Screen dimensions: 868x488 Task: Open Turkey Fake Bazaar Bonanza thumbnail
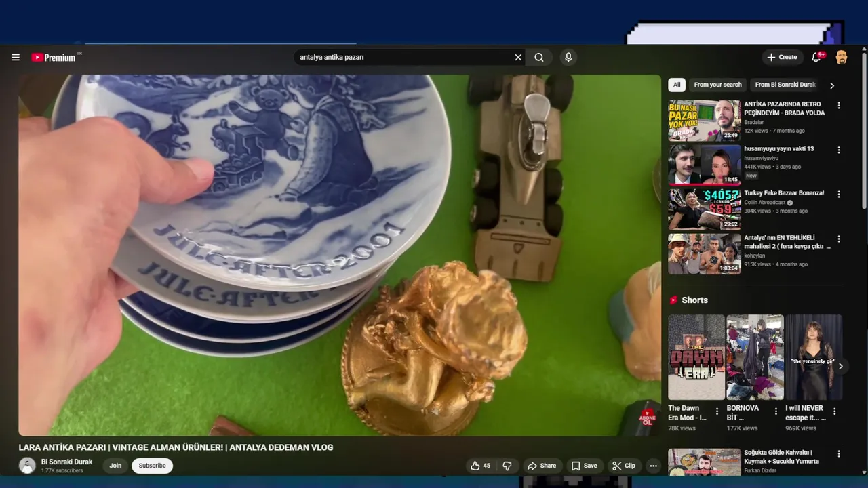pos(705,209)
